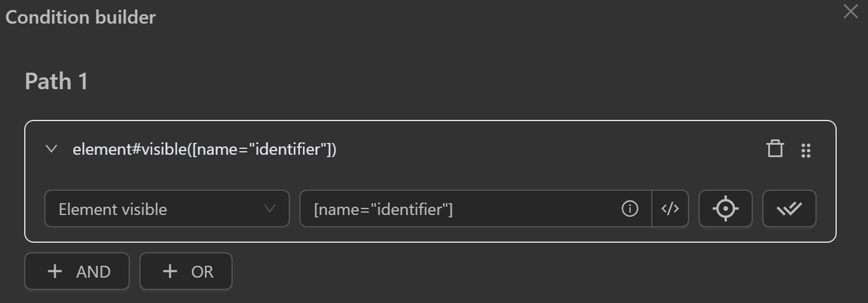Click the Condition builder title
Image resolution: width=868 pixels, height=303 pixels.
80,17
